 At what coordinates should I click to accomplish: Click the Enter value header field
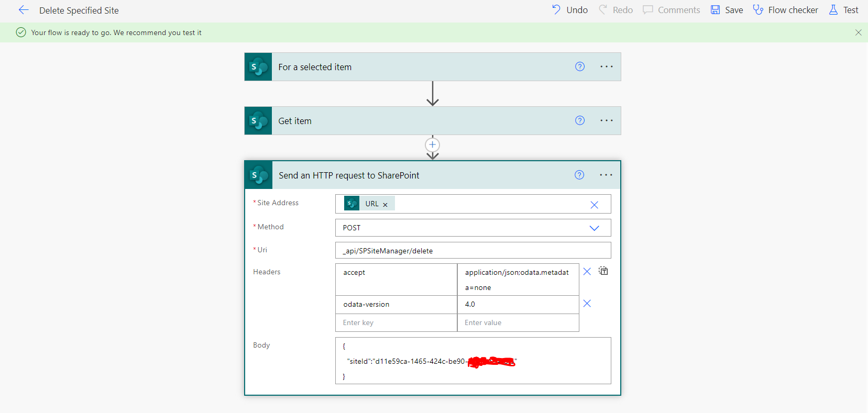click(x=518, y=322)
